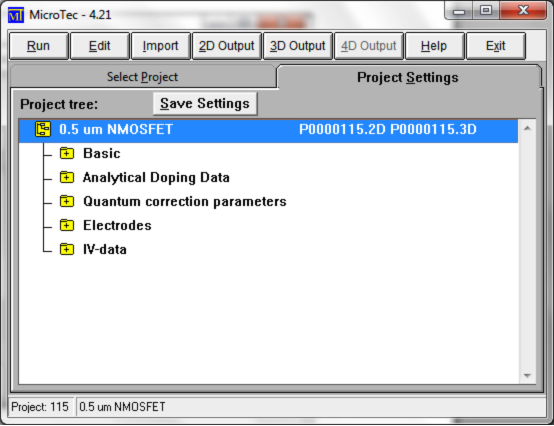Click the project root tree icon
Screen dimensions: 554x426
[43, 129]
